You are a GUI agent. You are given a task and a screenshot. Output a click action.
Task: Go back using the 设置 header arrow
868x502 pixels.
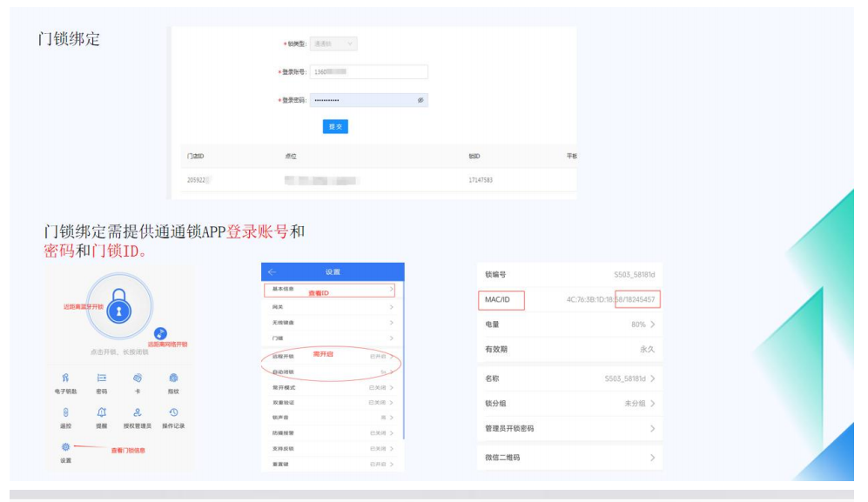coord(272,271)
